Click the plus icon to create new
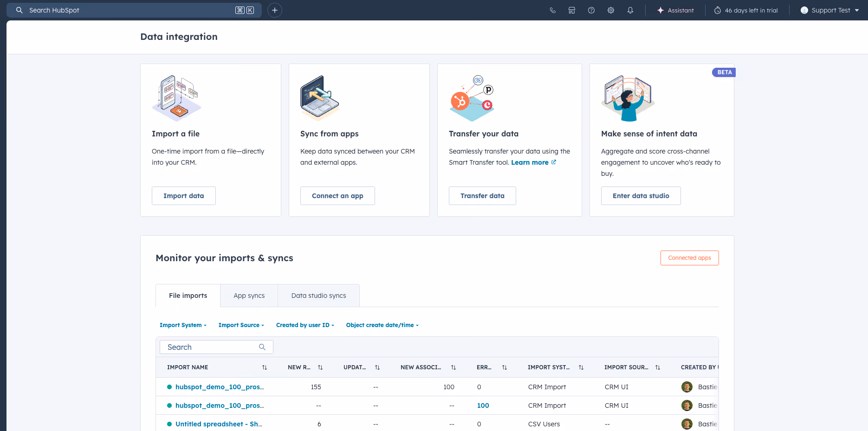The width and height of the screenshot is (868, 431). coord(274,10)
